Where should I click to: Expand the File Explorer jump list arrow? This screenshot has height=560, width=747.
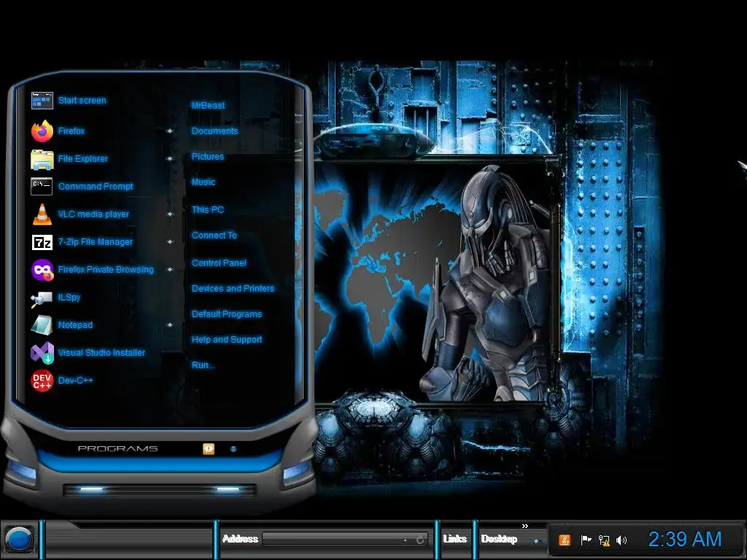pos(169,158)
